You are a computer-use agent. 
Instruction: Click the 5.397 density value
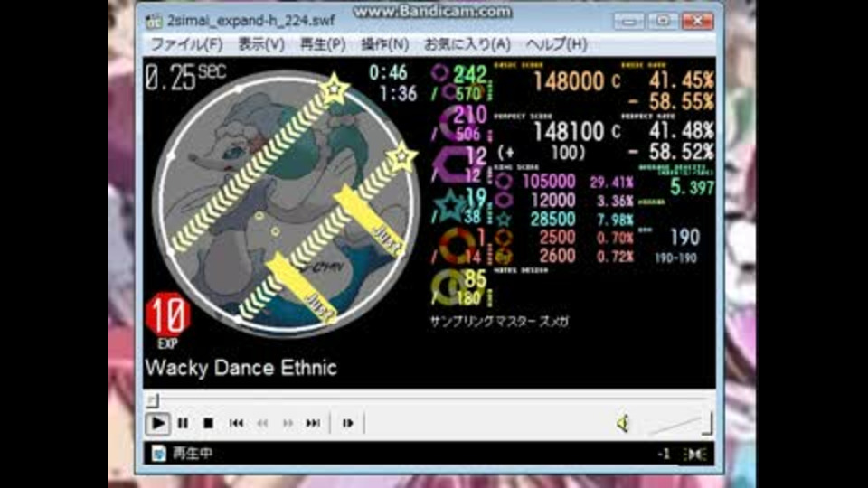[x=692, y=188]
